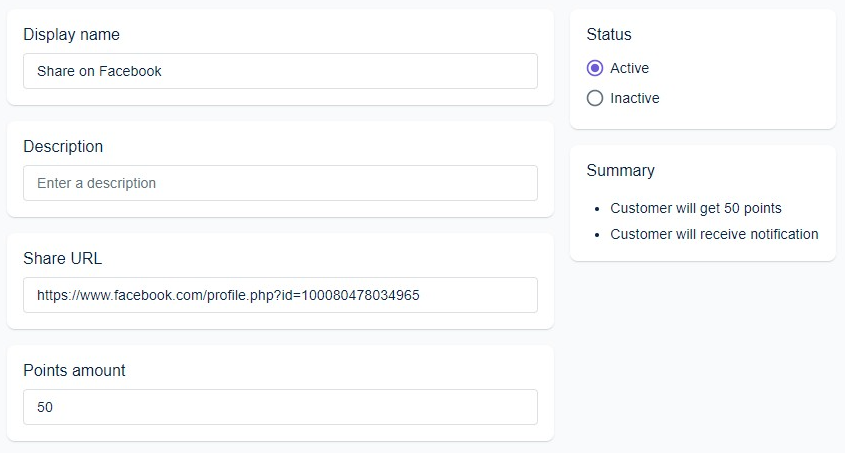The height and width of the screenshot is (453, 845).
Task: Click into the Share URL field
Action: pyautogui.click(x=280, y=295)
